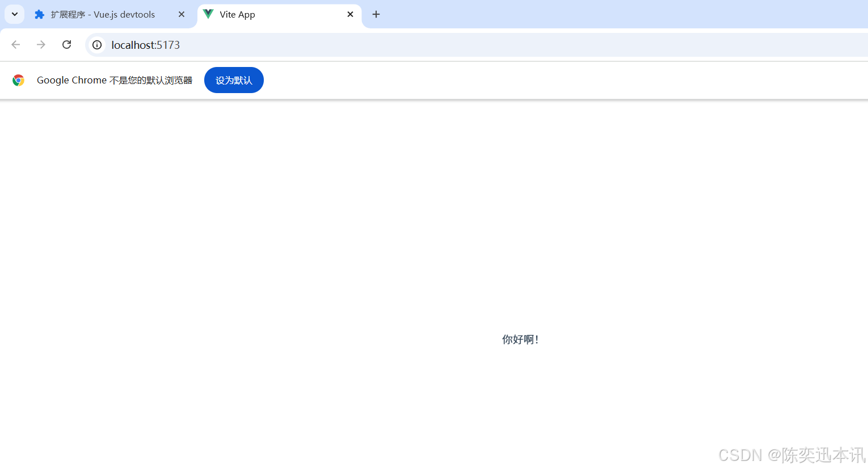Click empty tab strip area after plus button
The width and height of the screenshot is (868, 470).
624,14
